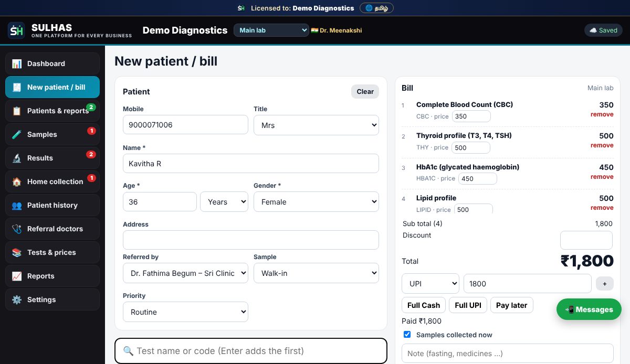Image resolution: width=630 pixels, height=364 pixels.
Task: Open the Main lab branch dropdown
Action: tap(271, 30)
